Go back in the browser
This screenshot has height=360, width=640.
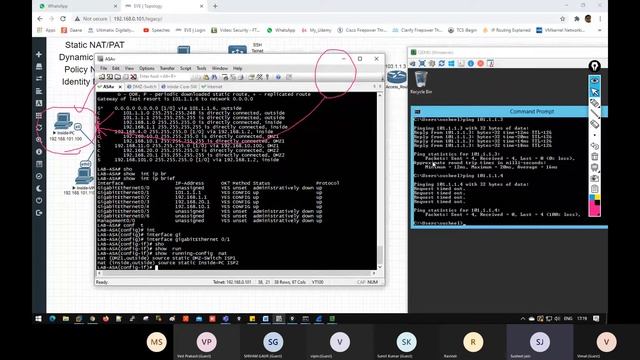[40, 19]
